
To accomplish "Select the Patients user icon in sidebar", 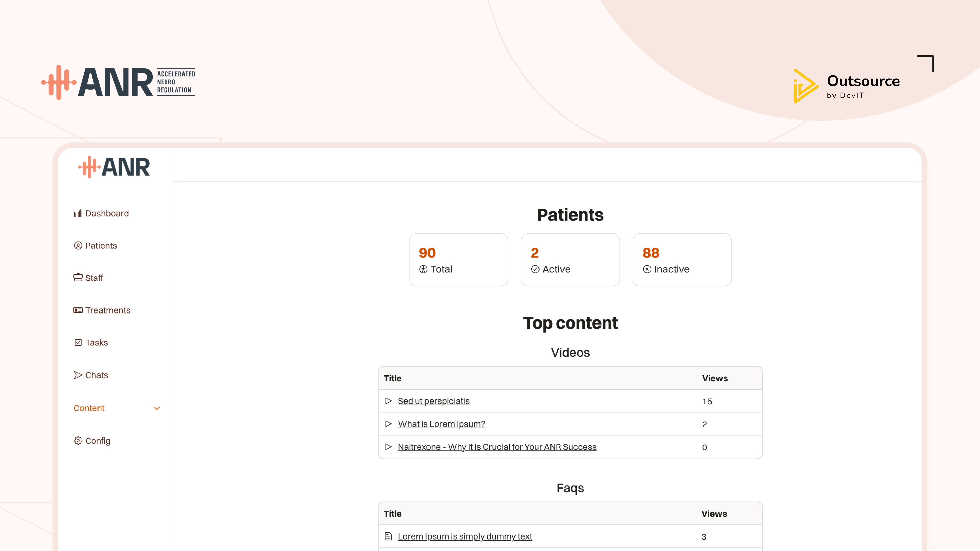I will click(78, 245).
